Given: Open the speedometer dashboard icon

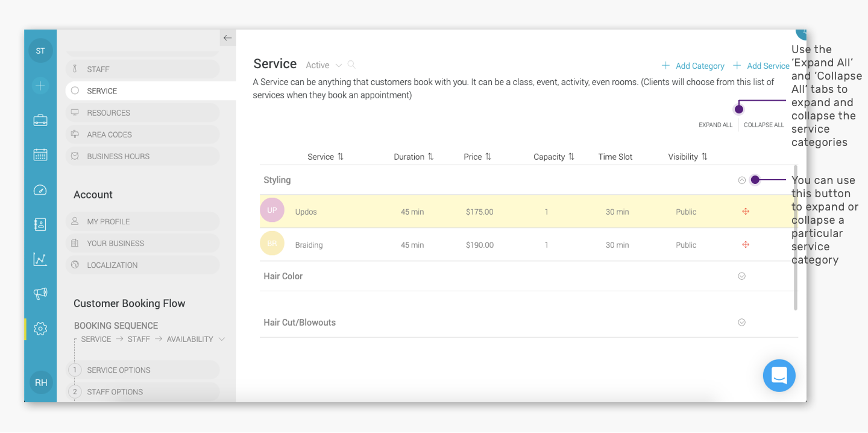Looking at the screenshot, I should [40, 190].
